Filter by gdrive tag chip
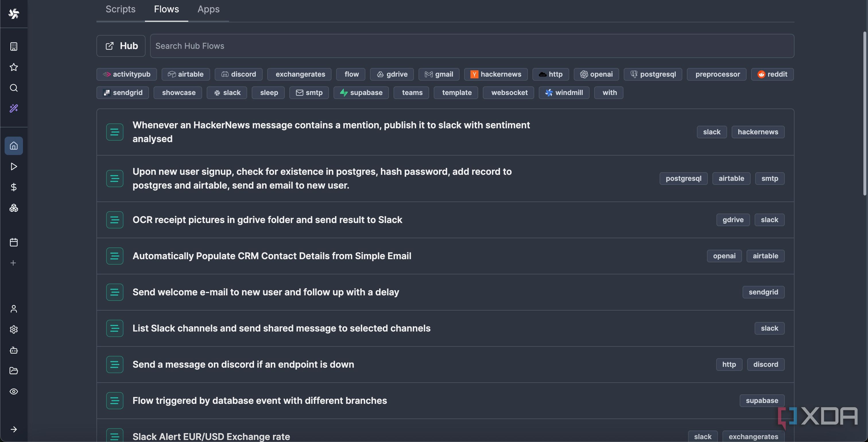 click(x=392, y=74)
